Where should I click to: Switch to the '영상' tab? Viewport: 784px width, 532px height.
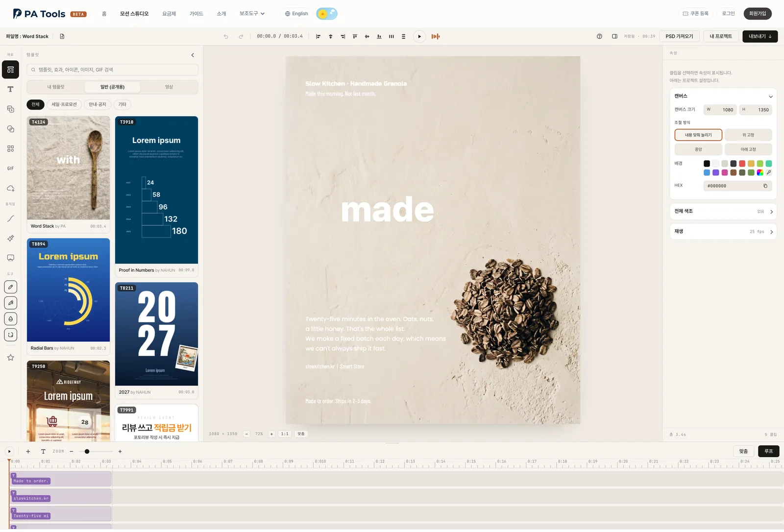click(169, 87)
